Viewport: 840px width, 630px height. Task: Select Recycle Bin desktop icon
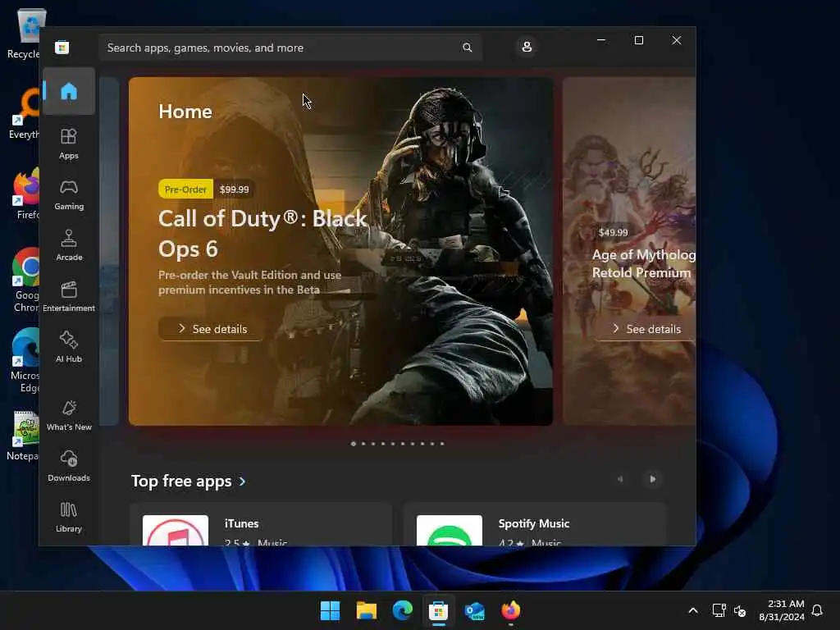coord(23,33)
